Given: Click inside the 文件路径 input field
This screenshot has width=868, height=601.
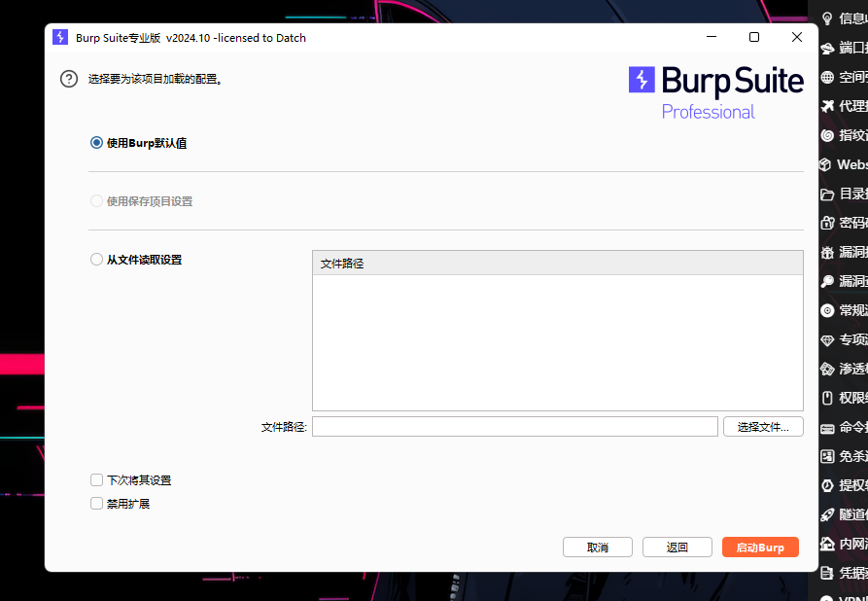Looking at the screenshot, I should (x=515, y=426).
